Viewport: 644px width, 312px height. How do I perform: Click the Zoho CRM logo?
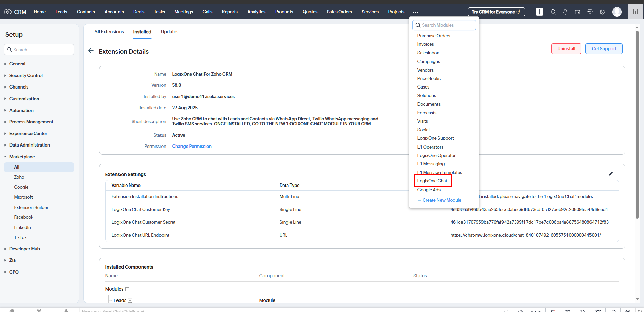coord(15,12)
